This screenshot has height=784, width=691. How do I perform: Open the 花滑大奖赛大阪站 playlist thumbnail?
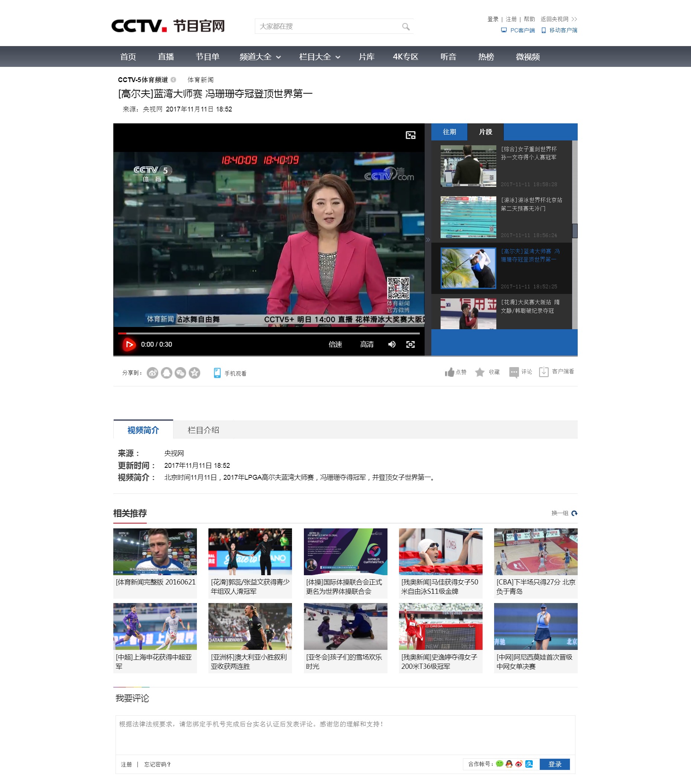[468, 314]
